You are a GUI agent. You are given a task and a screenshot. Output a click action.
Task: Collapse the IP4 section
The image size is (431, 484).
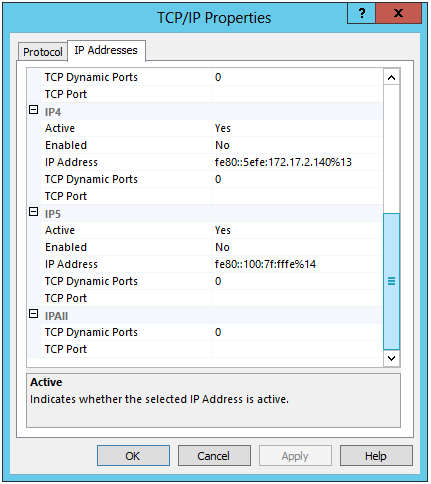tap(34, 110)
